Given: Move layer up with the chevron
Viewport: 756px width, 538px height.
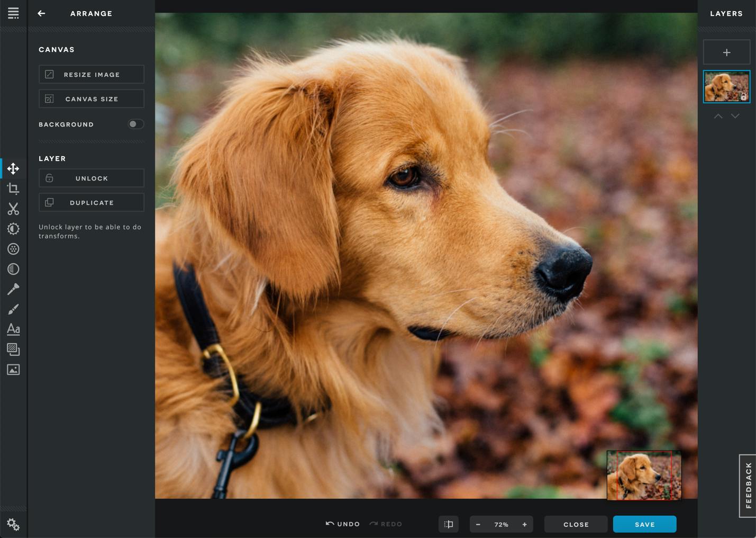Looking at the screenshot, I should 718,116.
